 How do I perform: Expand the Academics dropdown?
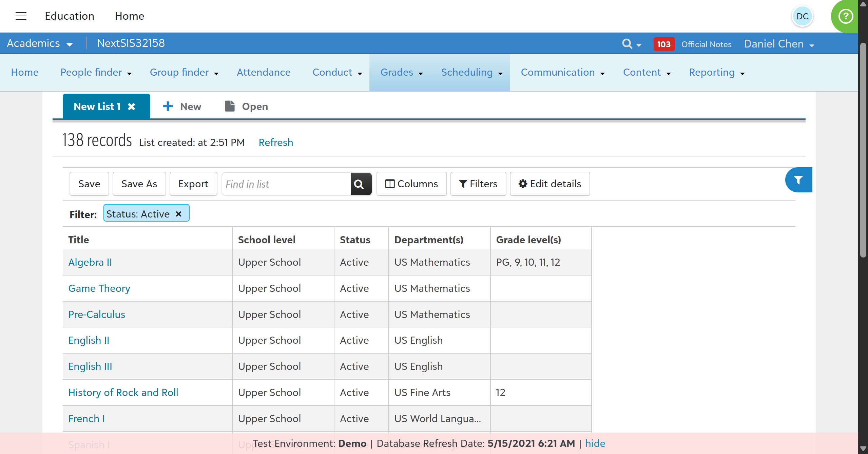pyautogui.click(x=40, y=43)
